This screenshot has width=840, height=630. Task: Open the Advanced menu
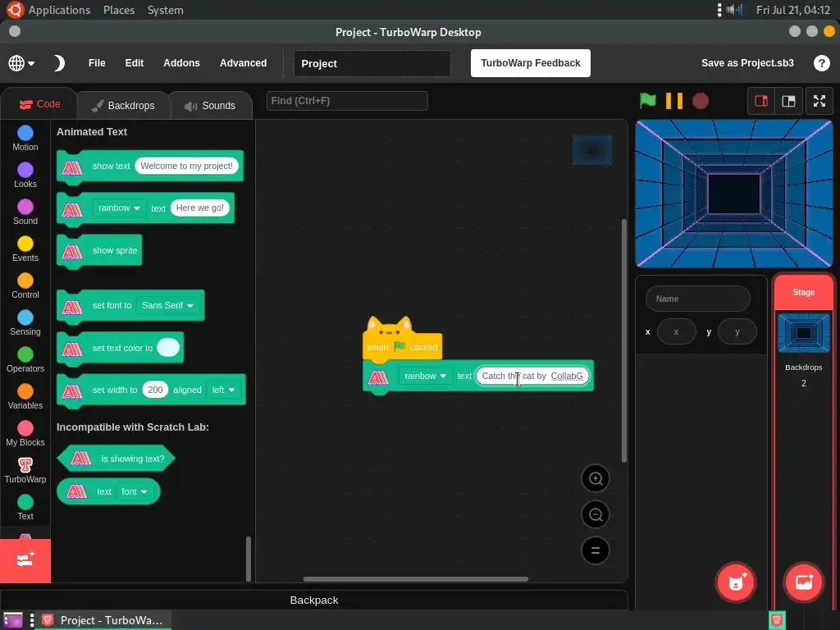[x=243, y=62]
